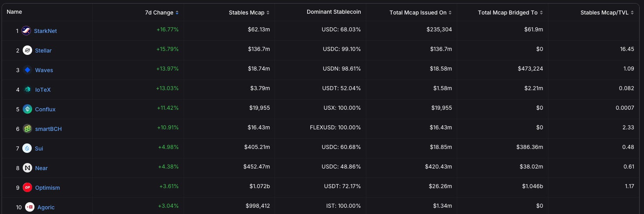Click the Stellar chain logo icon
Screen dimensions: 644x214
click(x=27, y=50)
